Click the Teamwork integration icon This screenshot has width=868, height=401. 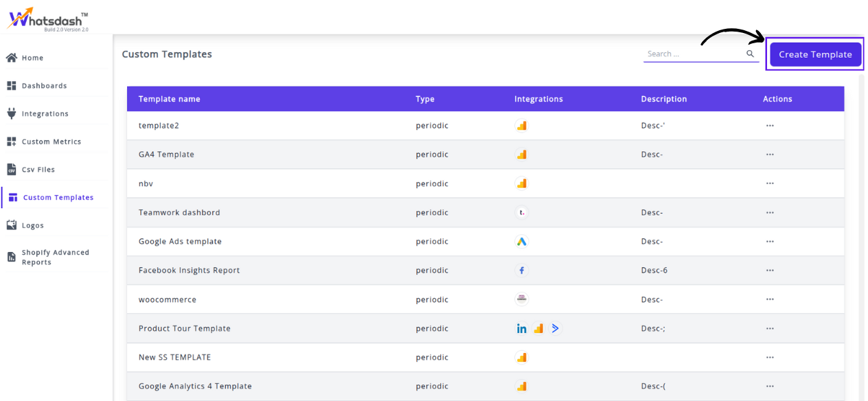point(522,213)
